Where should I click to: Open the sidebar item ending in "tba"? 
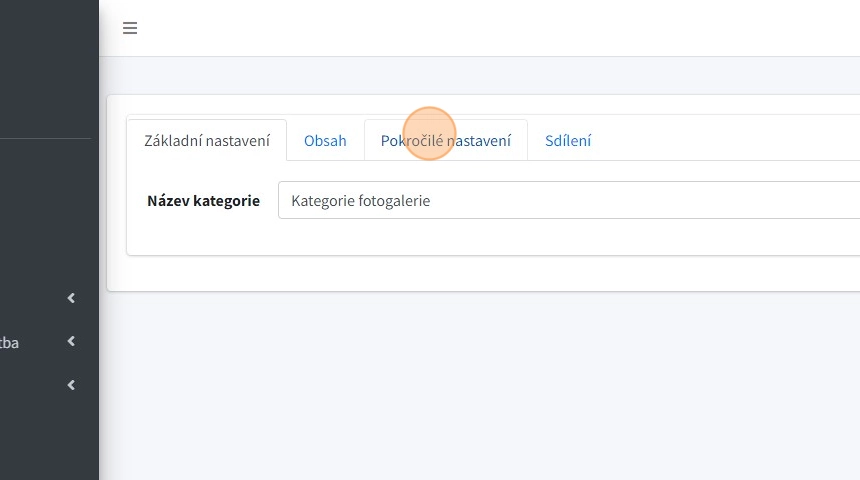point(10,342)
